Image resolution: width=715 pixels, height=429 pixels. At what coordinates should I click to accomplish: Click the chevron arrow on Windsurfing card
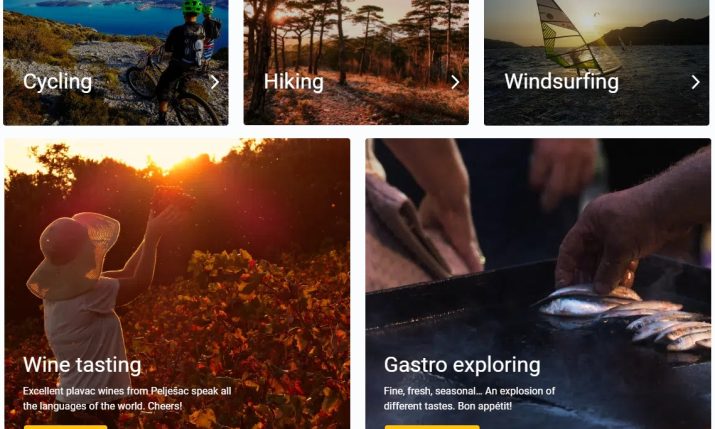pos(695,82)
